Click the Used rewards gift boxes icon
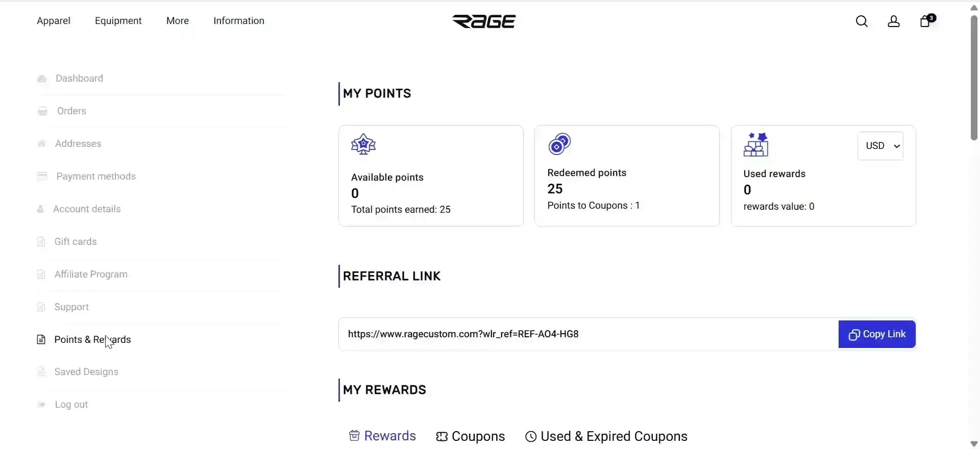980x449 pixels. 756,145
